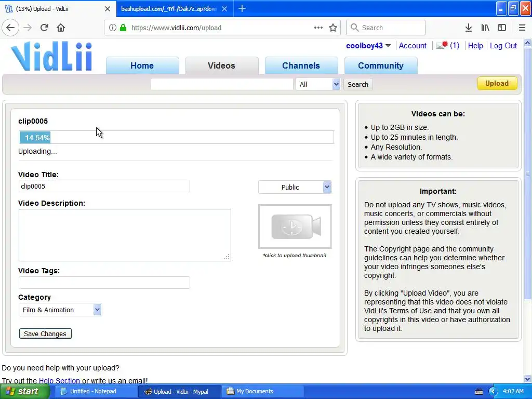Switch to the Videos tab
Viewport: 532px width, 399px height.
coord(221,65)
